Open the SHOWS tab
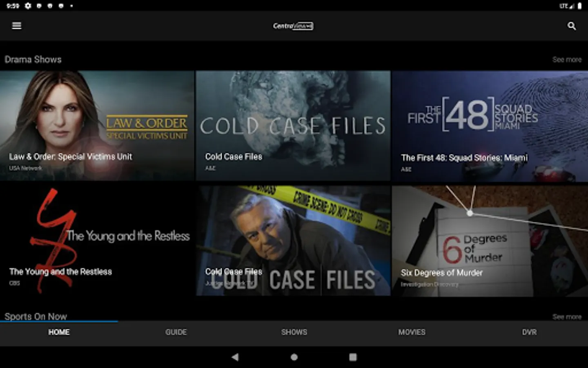The image size is (588, 368). [x=294, y=332]
